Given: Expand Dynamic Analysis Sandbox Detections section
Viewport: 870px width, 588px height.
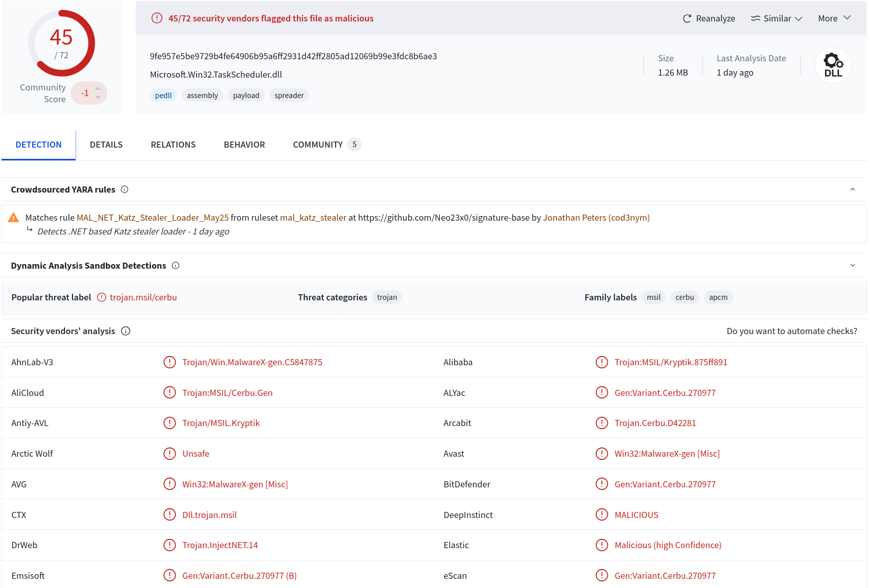Looking at the screenshot, I should tap(853, 266).
